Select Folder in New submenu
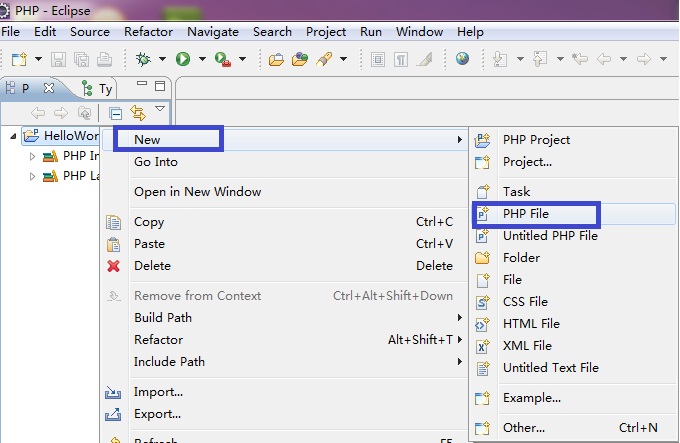This screenshot has width=680, height=443. tap(574, 258)
